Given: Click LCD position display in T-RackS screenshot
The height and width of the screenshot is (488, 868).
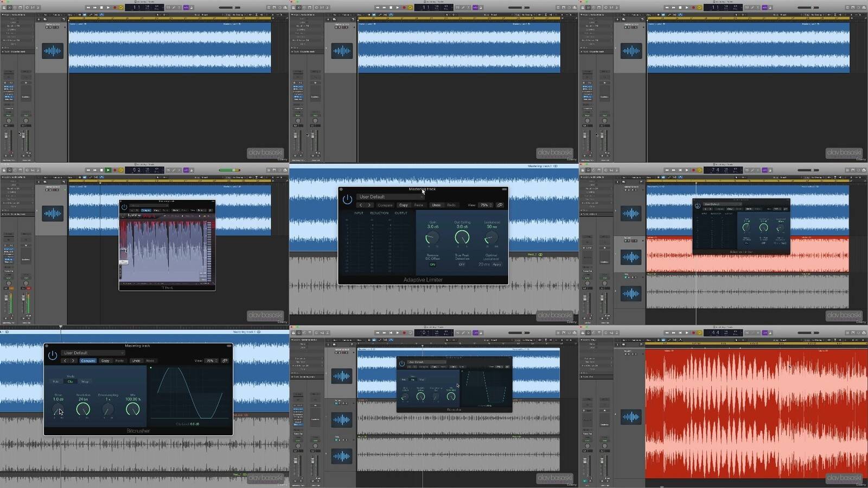Looking at the screenshot, I should click(x=145, y=170).
